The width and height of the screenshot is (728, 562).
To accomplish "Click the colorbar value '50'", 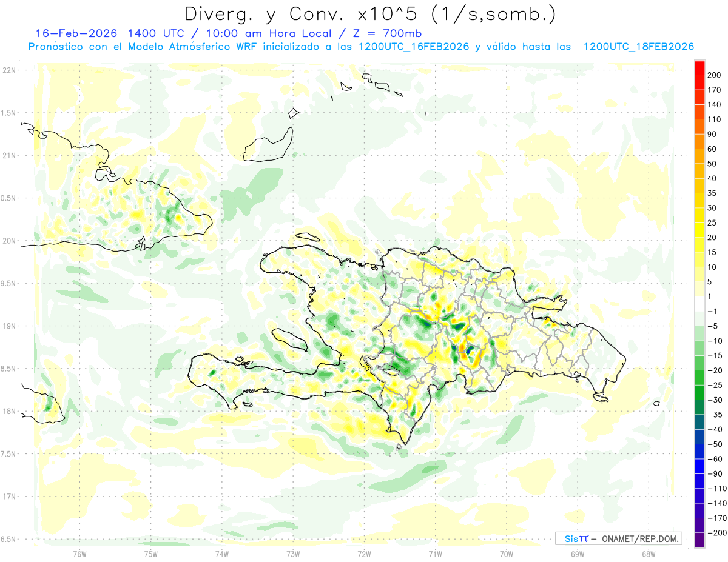I will click(712, 164).
